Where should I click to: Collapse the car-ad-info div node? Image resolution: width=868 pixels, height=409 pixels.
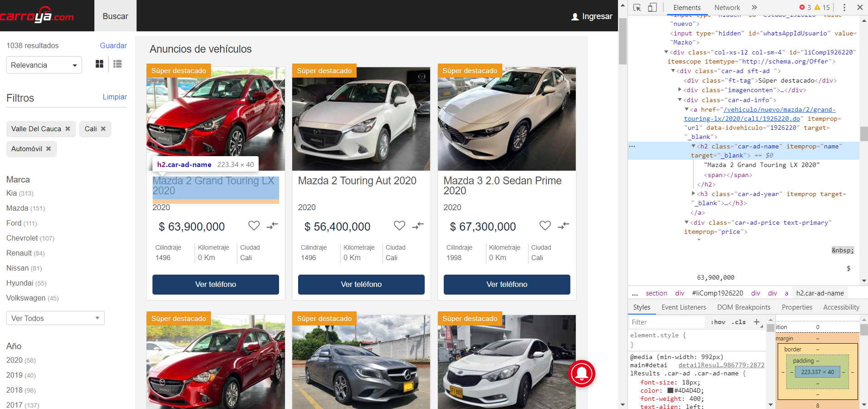680,100
